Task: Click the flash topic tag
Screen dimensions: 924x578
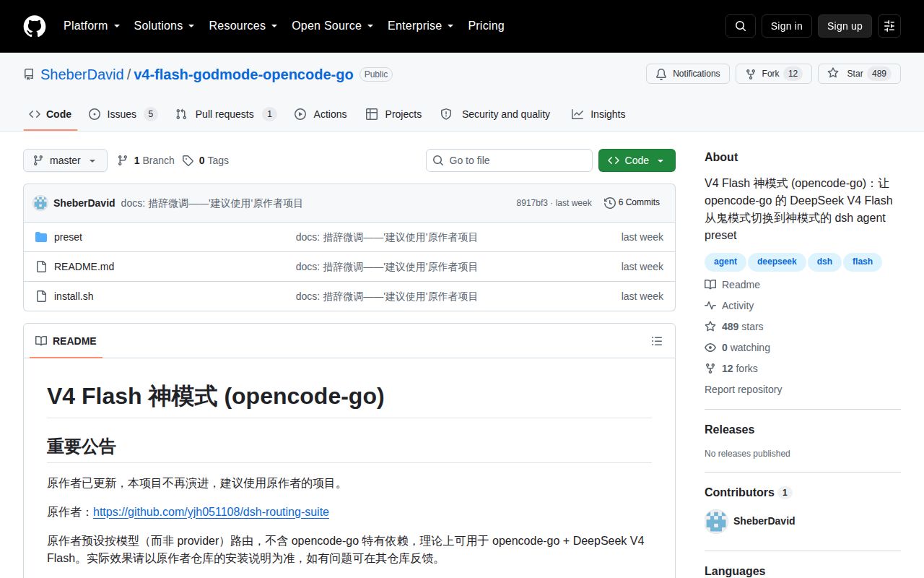Action: (x=863, y=262)
